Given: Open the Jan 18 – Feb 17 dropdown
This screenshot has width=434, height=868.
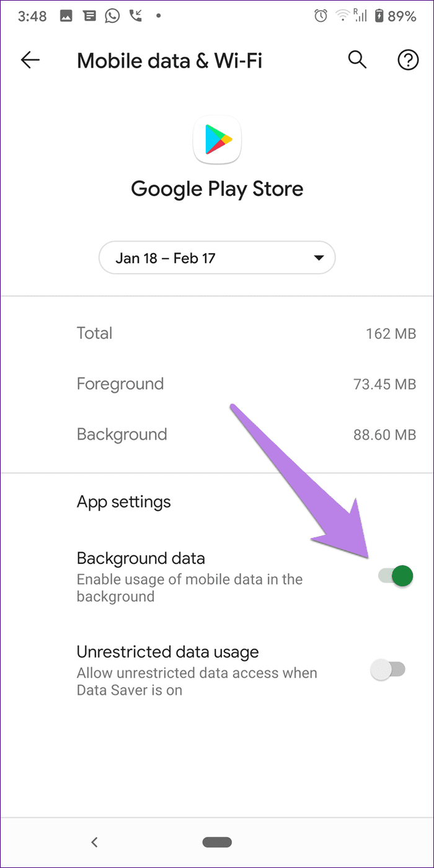Looking at the screenshot, I should (x=217, y=258).
